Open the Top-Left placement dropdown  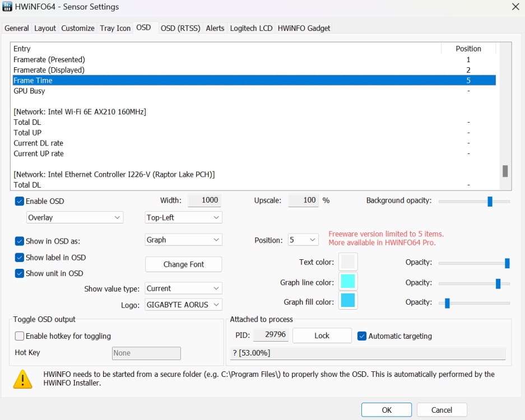point(183,217)
